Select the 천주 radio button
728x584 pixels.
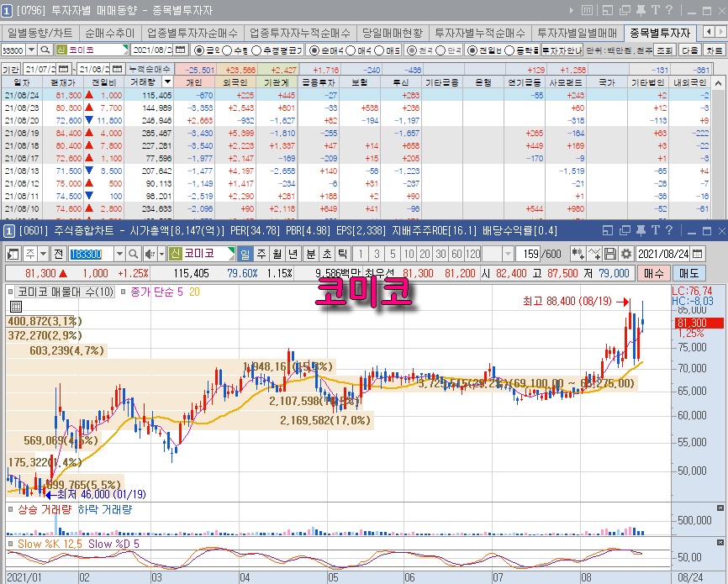pos(411,50)
